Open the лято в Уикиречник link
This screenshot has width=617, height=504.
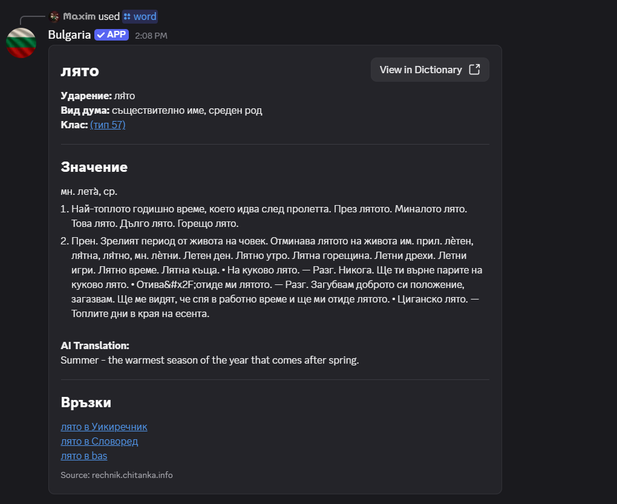[x=104, y=426]
